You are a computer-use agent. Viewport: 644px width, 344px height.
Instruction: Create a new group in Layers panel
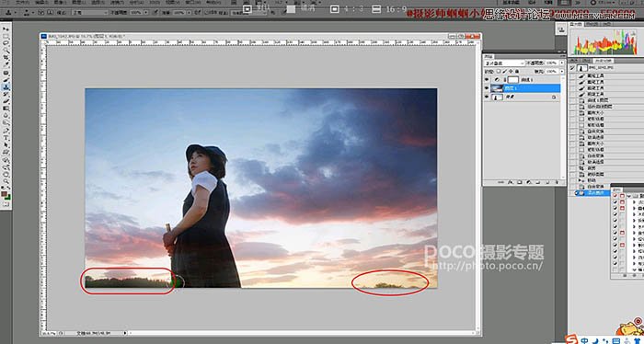point(538,182)
